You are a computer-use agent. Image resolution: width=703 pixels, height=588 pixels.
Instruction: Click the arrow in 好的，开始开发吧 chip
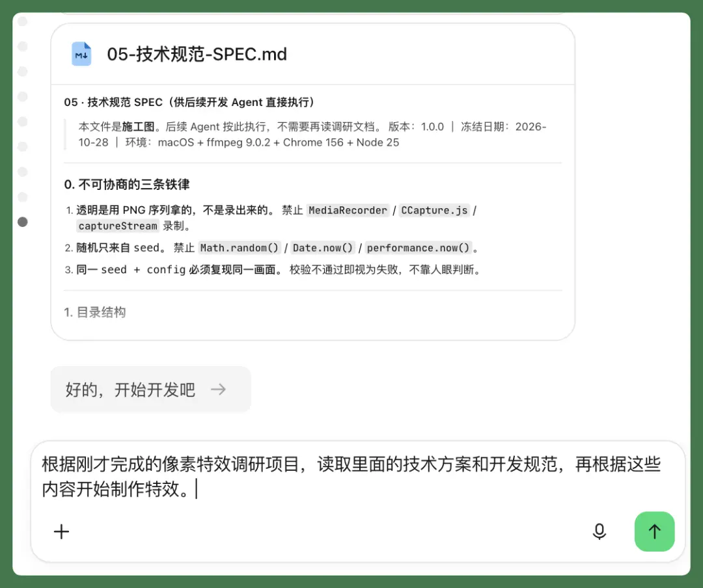tap(218, 390)
